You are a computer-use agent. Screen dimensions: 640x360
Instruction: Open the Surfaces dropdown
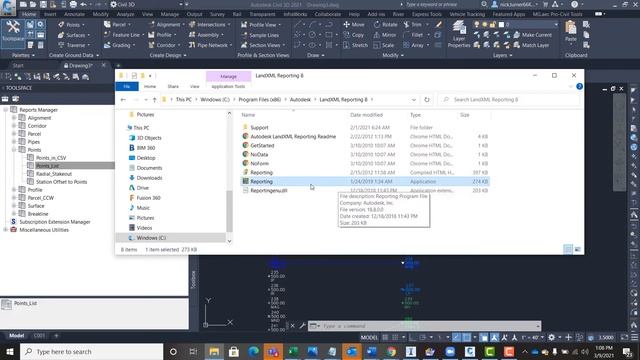point(73,35)
